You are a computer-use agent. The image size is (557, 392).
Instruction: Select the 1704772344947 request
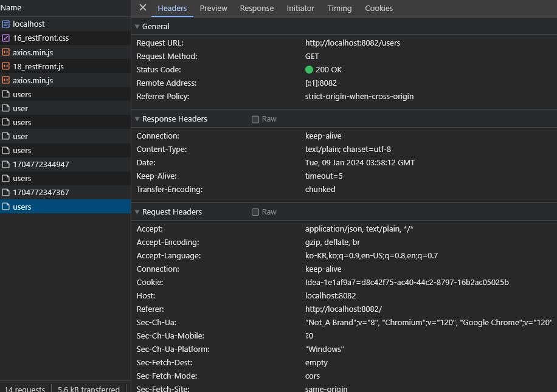point(65,165)
